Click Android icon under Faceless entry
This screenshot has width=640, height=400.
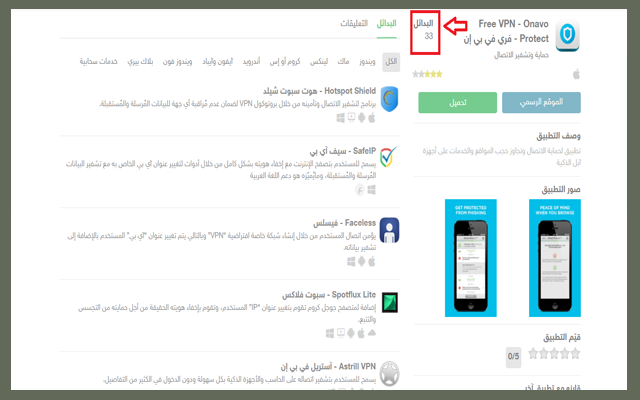[x=361, y=262]
